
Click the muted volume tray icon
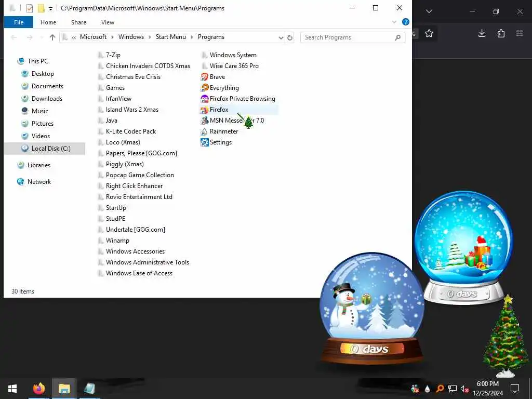[x=464, y=389]
